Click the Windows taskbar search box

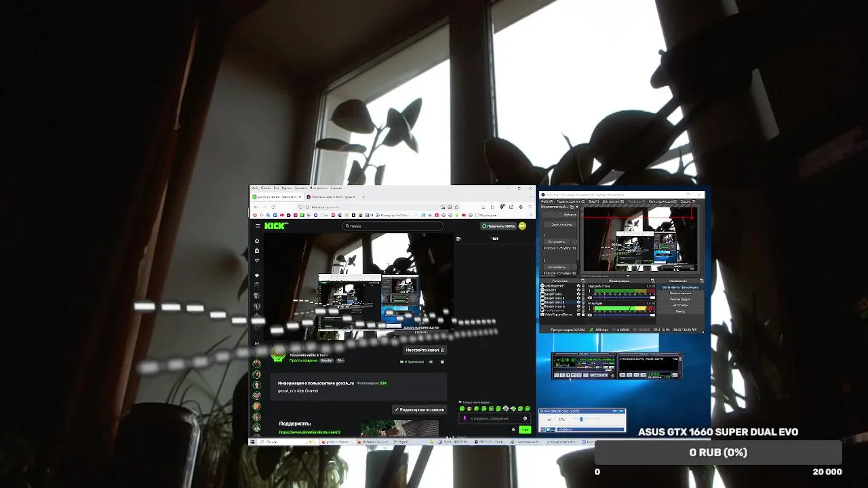click(288, 442)
